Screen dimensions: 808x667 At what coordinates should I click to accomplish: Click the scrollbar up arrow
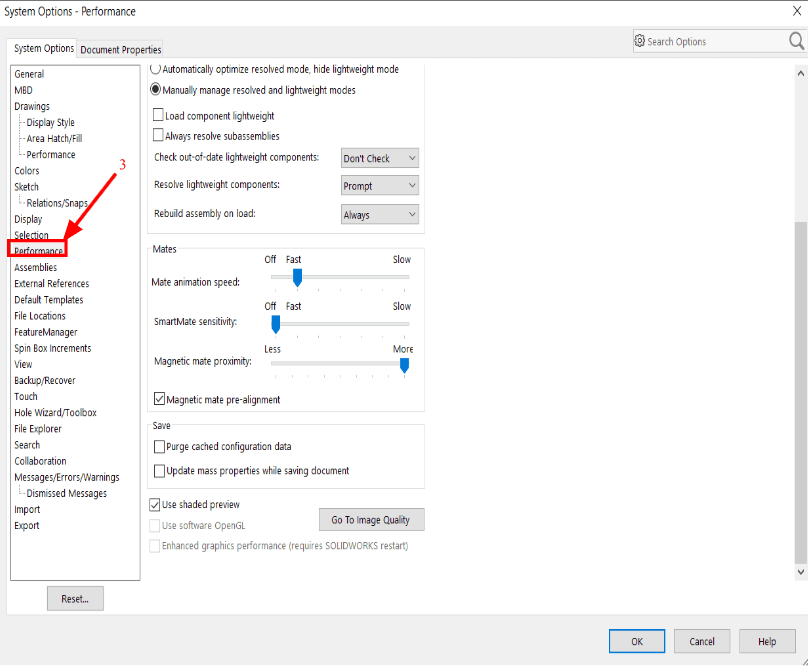coord(800,73)
